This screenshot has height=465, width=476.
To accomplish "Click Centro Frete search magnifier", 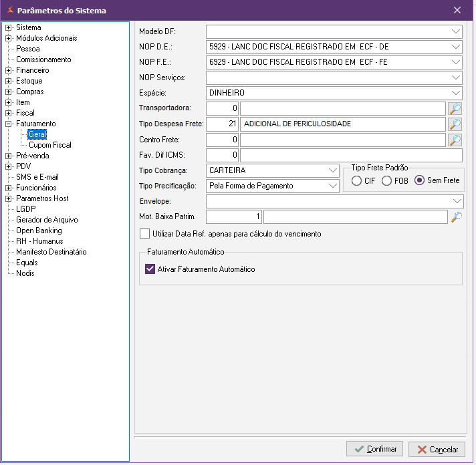I will tap(455, 140).
